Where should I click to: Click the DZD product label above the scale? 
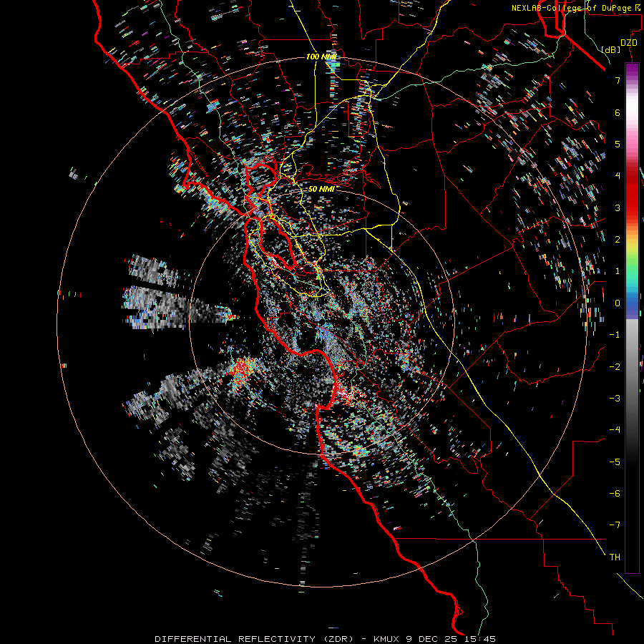pyautogui.click(x=629, y=43)
